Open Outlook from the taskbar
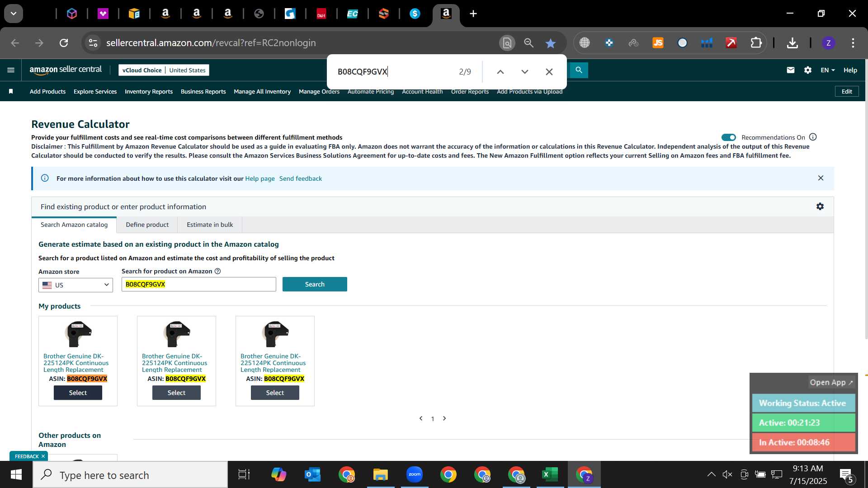 pos(312,475)
